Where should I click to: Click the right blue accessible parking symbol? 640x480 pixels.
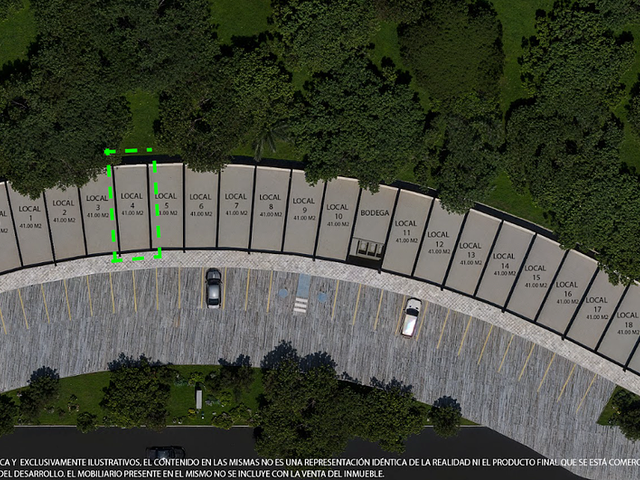[x=322, y=297]
